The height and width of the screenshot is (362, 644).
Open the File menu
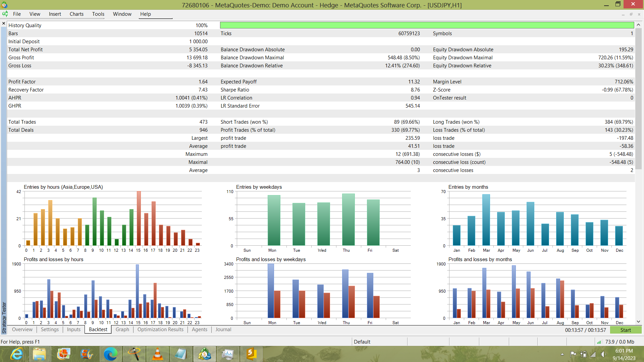(17, 14)
